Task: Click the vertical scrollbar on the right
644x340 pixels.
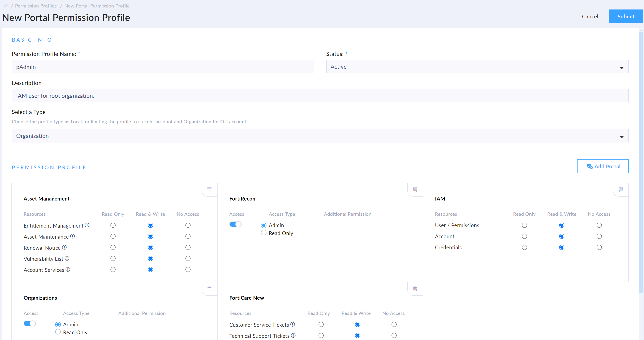Action: pyautogui.click(x=641, y=100)
